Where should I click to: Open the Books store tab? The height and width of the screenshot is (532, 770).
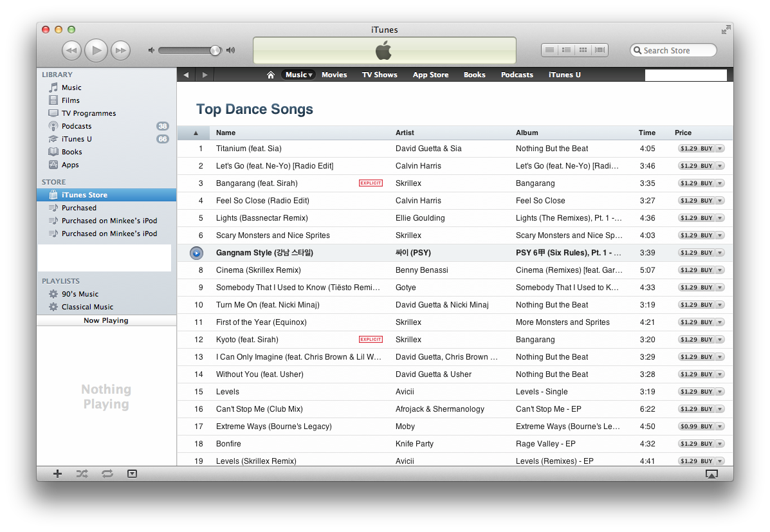pos(474,75)
